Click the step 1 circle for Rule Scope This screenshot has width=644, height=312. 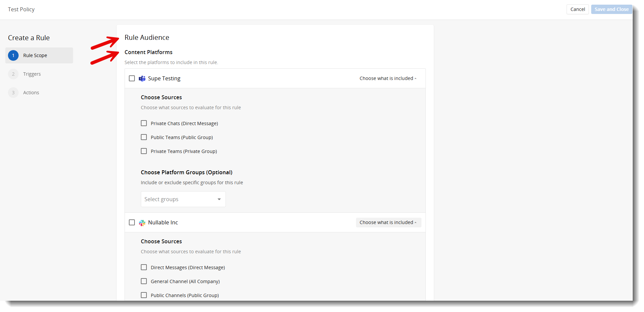(13, 55)
